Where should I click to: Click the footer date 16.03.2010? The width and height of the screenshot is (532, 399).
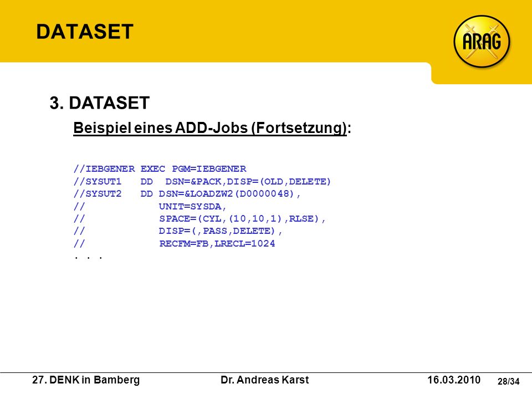coord(454,380)
